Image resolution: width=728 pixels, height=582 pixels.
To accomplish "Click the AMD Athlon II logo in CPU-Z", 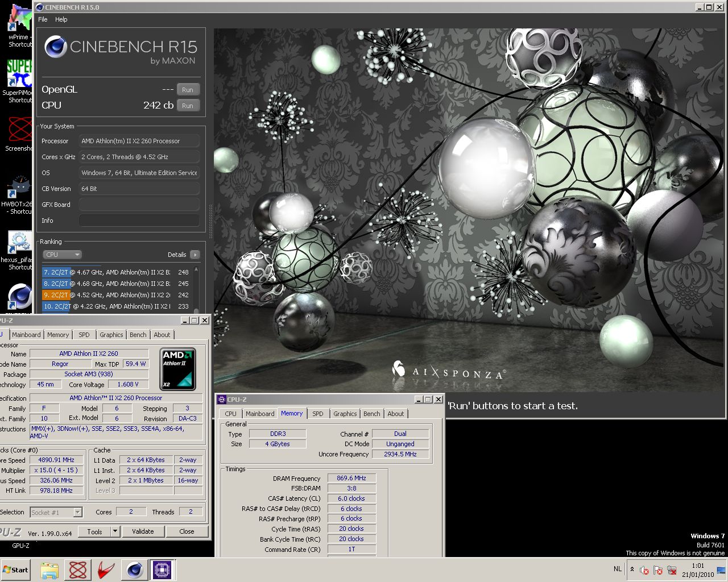I will (177, 368).
